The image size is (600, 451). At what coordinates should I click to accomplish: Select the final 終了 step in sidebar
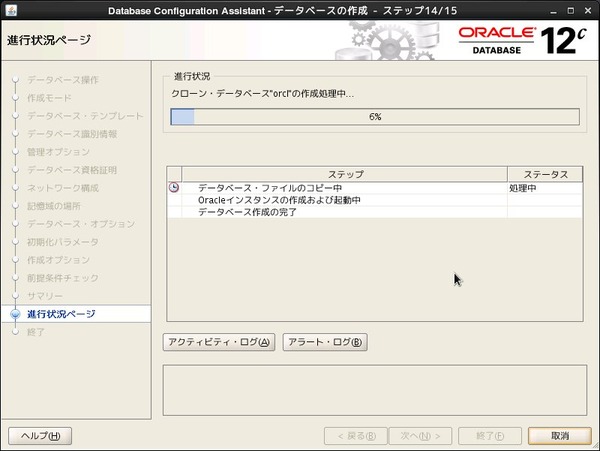36,332
